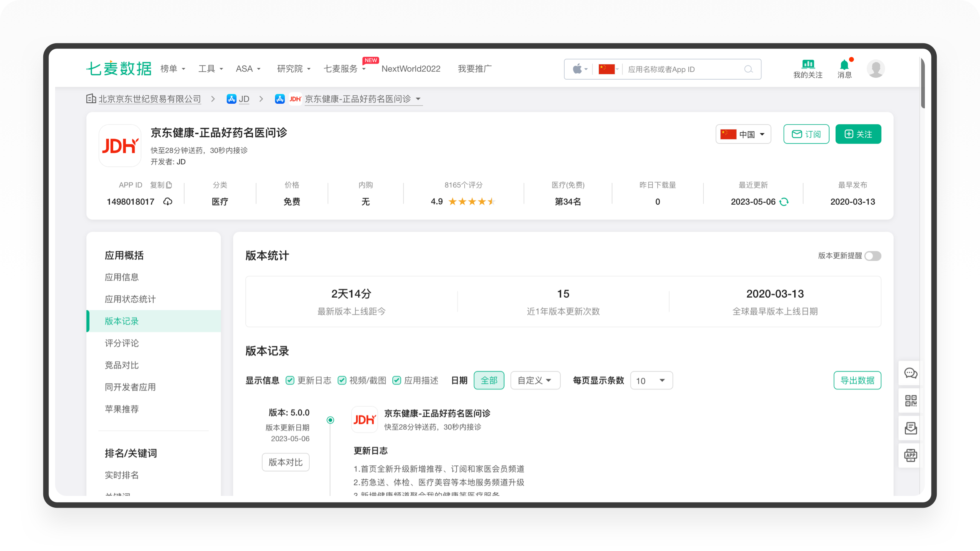Open the chat support floating icon
This screenshot has width=980, height=551.
click(910, 373)
